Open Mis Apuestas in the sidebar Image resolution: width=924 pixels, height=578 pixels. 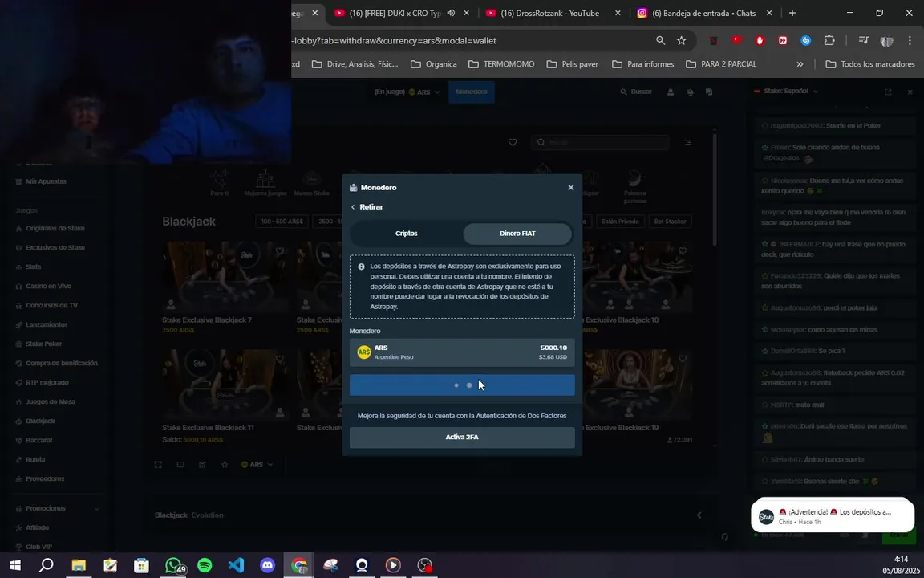click(46, 181)
